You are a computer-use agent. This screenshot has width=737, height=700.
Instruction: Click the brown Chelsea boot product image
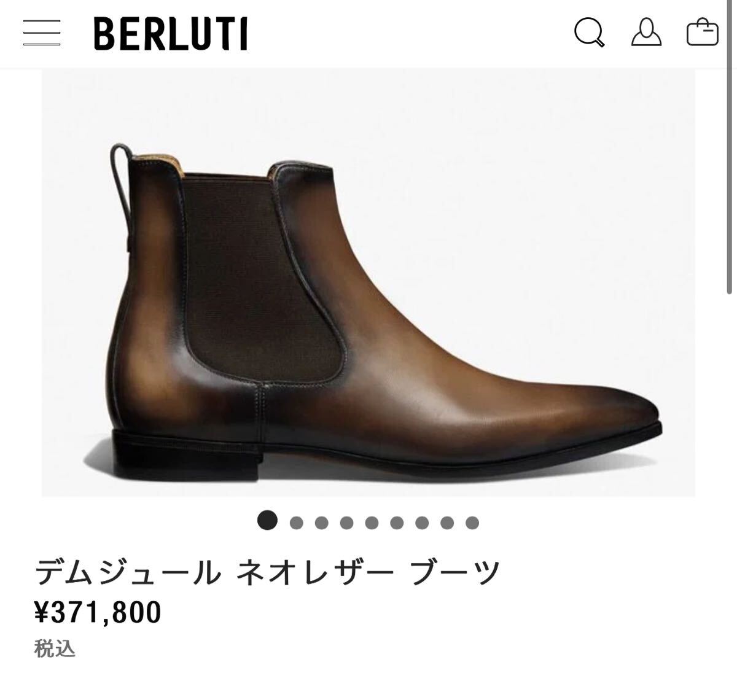(368, 282)
